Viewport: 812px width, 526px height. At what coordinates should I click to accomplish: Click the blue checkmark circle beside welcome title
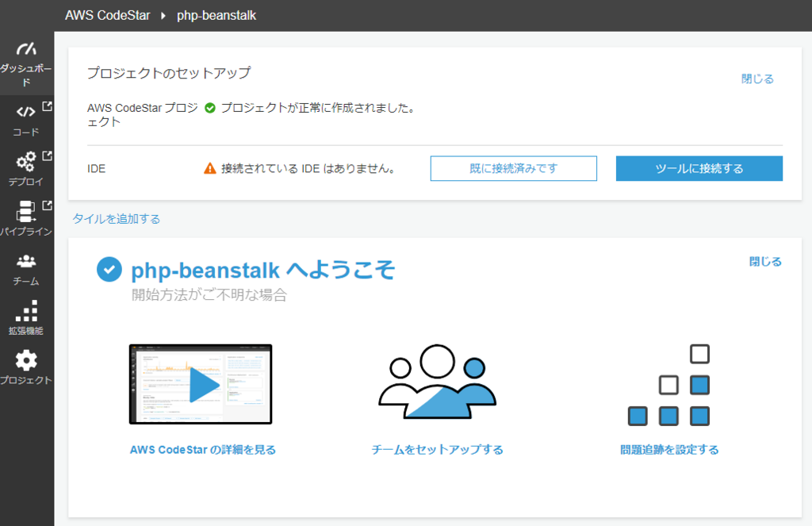[x=109, y=270]
